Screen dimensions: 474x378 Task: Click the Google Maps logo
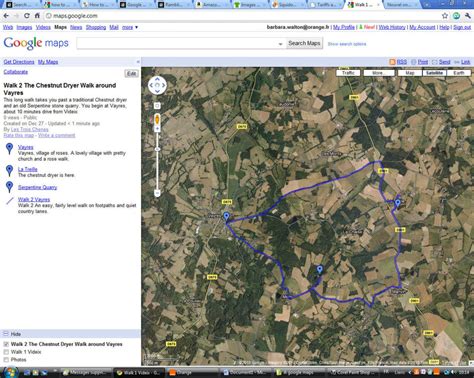coord(36,43)
